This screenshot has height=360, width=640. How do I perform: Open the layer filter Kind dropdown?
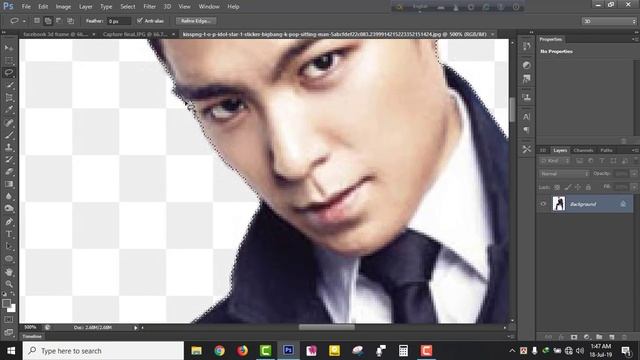pyautogui.click(x=554, y=161)
